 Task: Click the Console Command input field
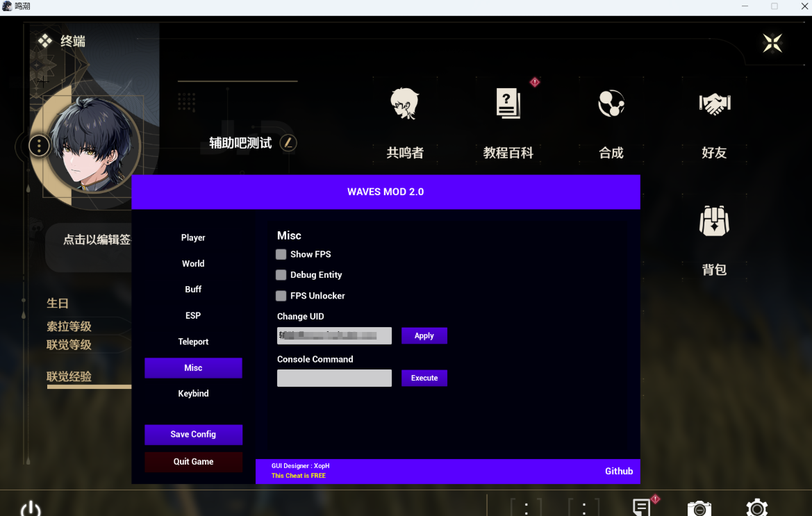pos(334,378)
